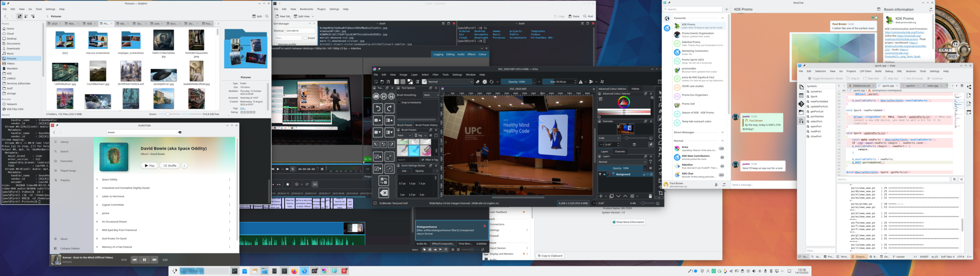Click Split button in Dolphin toolbar

[257, 16]
